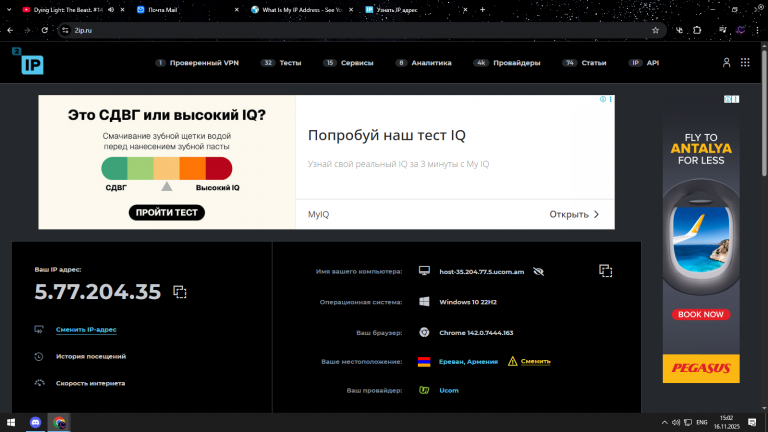The height and width of the screenshot is (432, 768).
Task: Close the Почта Mail tab
Action: pos(237,10)
